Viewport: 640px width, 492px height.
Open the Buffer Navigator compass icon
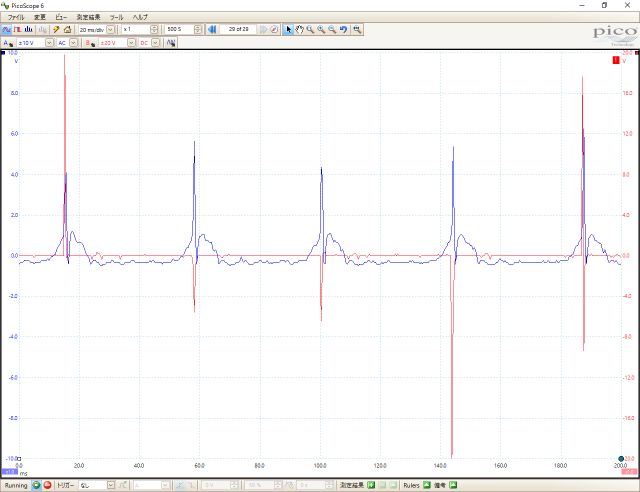(x=274, y=29)
